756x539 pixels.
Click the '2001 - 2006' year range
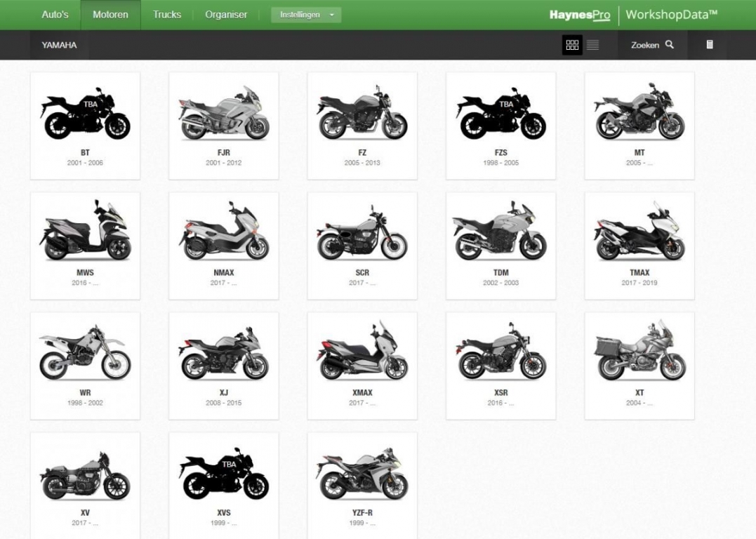point(85,163)
